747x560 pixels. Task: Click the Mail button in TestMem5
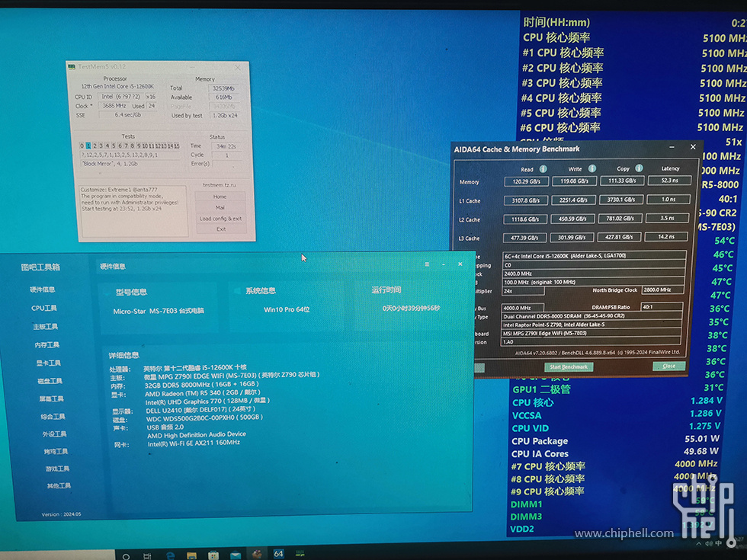(x=220, y=207)
